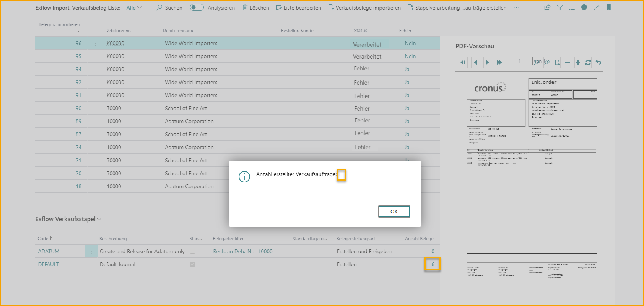Click Fehler status in row 92
The width and height of the screenshot is (644, 306).
coord(361,82)
